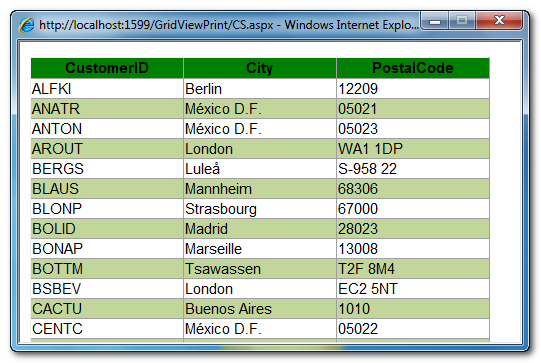
Task: Click the CustomerID column header
Action: click(107, 68)
